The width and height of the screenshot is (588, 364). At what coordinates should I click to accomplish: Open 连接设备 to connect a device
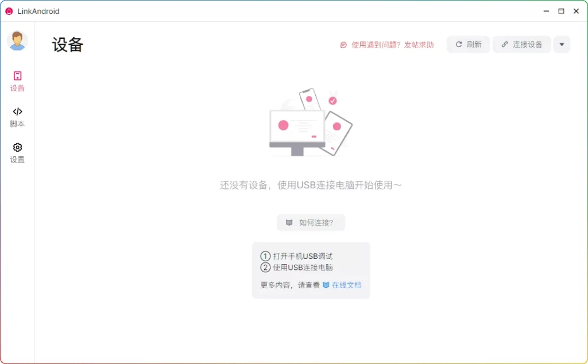[521, 44]
